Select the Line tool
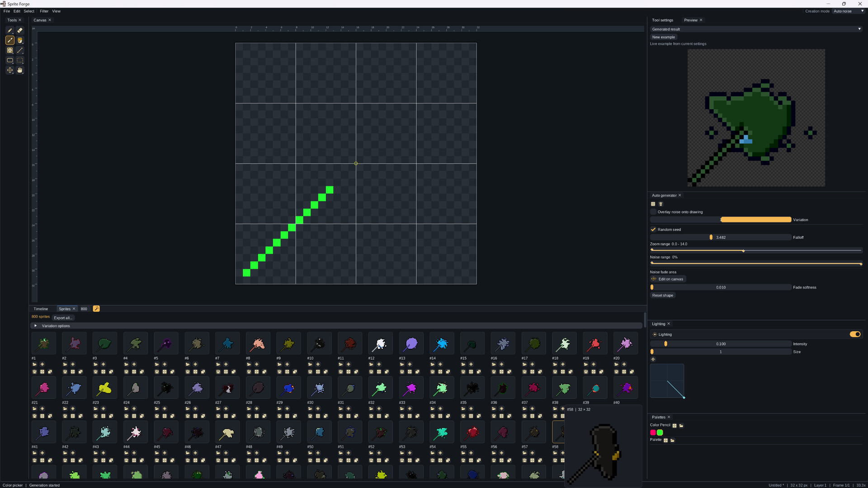868x488 pixels. (20, 50)
